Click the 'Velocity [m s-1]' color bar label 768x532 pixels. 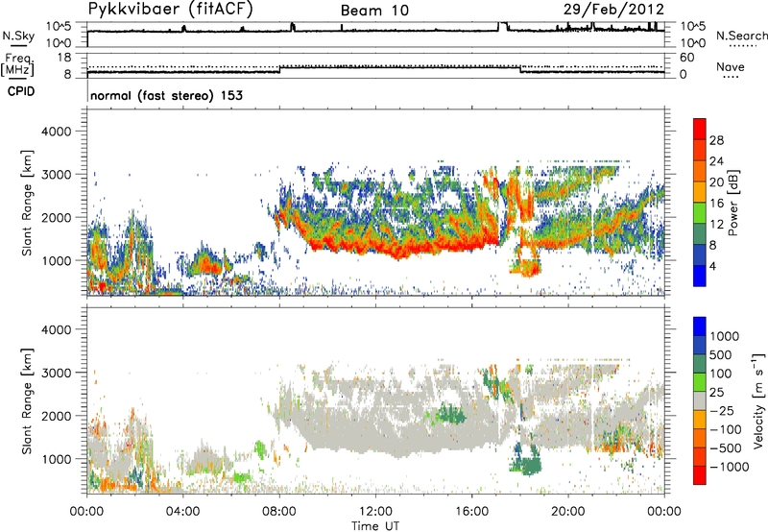coord(758,400)
